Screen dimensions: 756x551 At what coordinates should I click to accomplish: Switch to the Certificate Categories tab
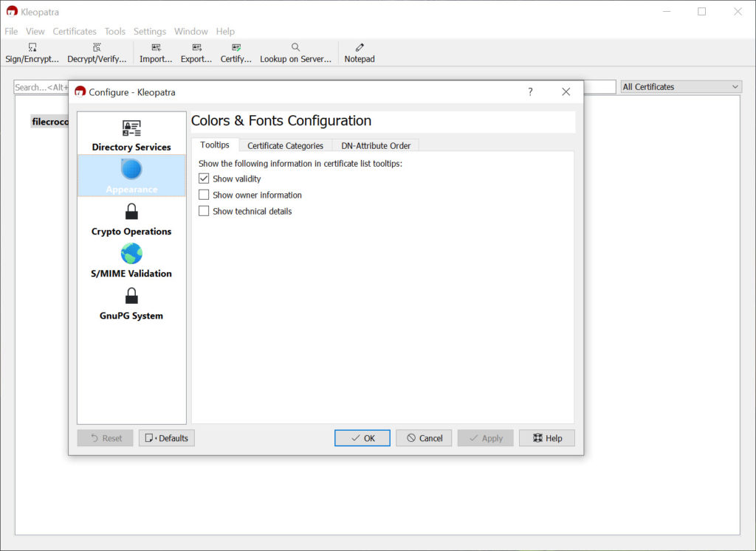point(286,145)
